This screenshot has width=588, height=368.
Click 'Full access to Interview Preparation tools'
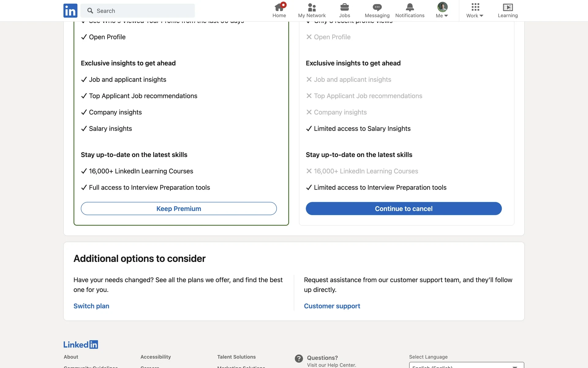click(x=149, y=188)
